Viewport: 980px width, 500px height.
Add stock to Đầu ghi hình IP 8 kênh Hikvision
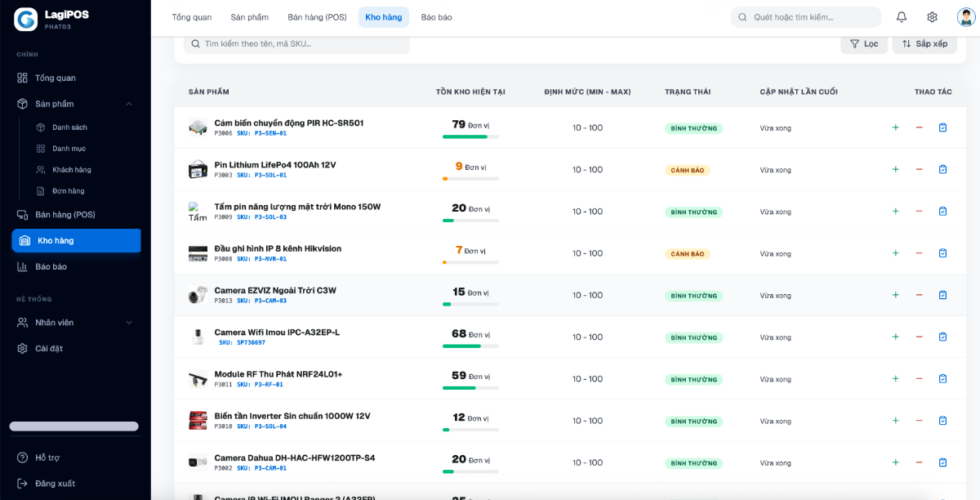(895, 253)
